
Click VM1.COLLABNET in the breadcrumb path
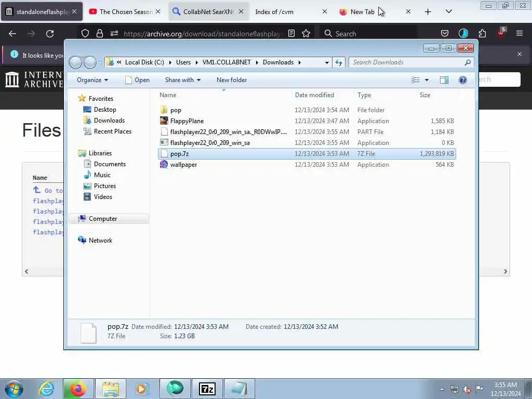click(227, 62)
